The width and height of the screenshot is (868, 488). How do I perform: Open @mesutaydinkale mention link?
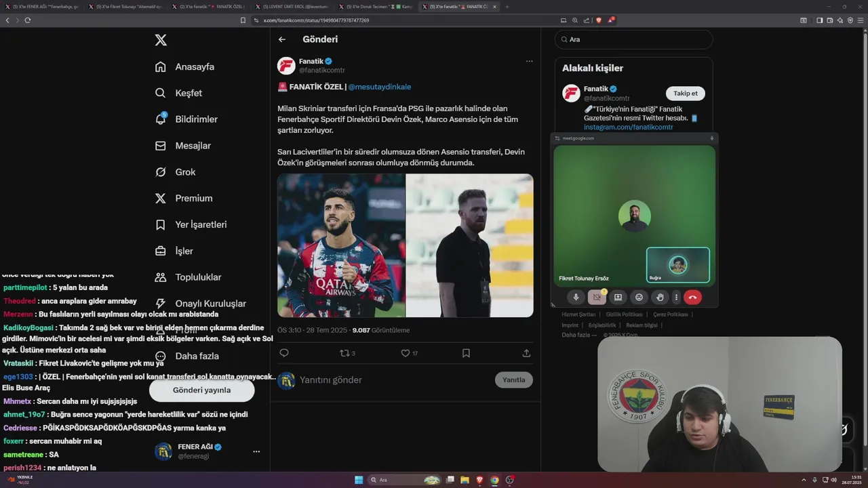point(380,87)
